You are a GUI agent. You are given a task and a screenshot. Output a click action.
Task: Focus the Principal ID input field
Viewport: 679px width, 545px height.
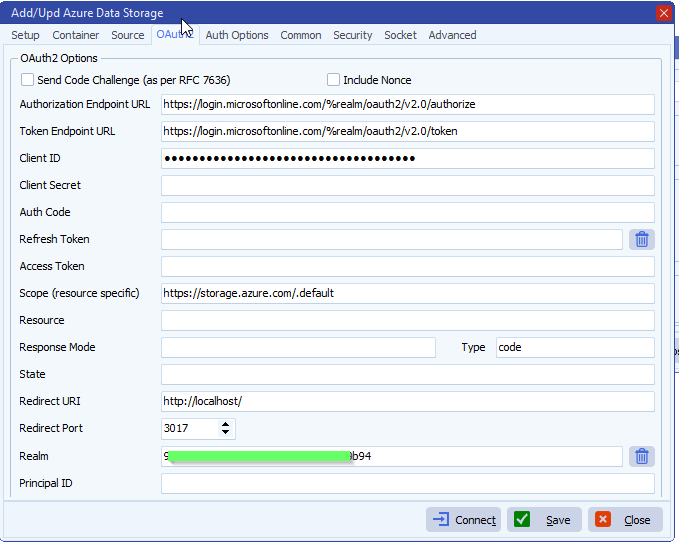[407, 483]
